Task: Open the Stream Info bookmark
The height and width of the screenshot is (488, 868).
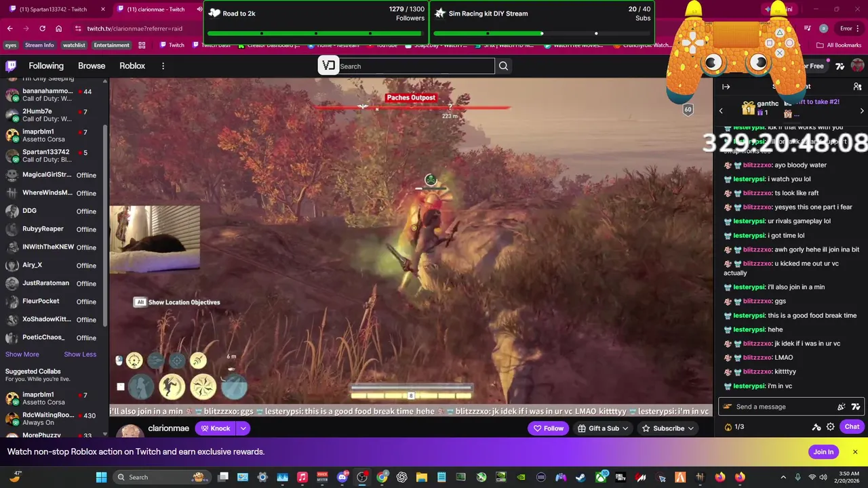Action: [x=39, y=45]
